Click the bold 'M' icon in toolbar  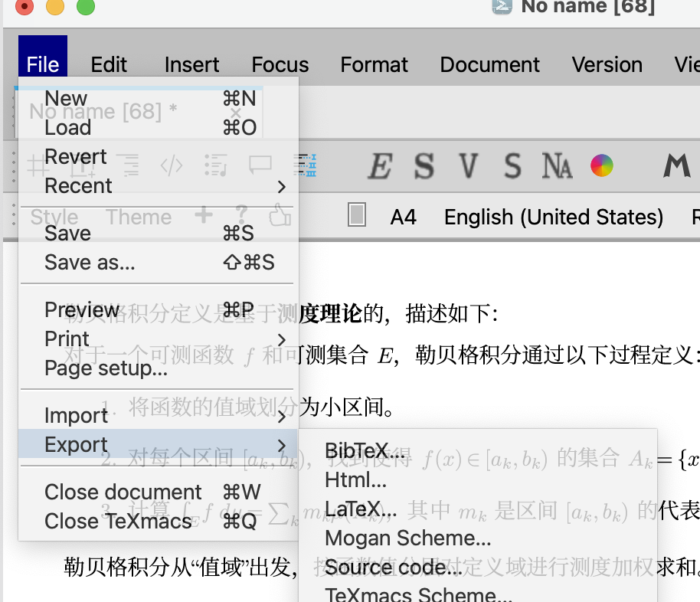[677, 165]
